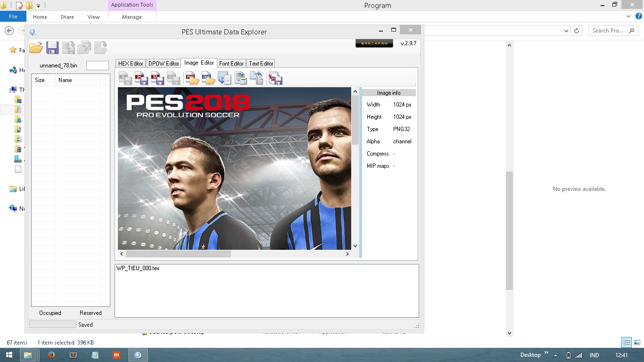Click Explorer refresh icon beside address bar
The height and width of the screenshot is (362, 644).
point(576,31)
